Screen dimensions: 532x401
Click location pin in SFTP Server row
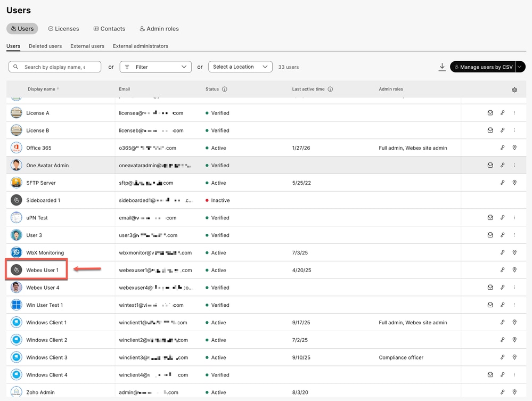514,183
